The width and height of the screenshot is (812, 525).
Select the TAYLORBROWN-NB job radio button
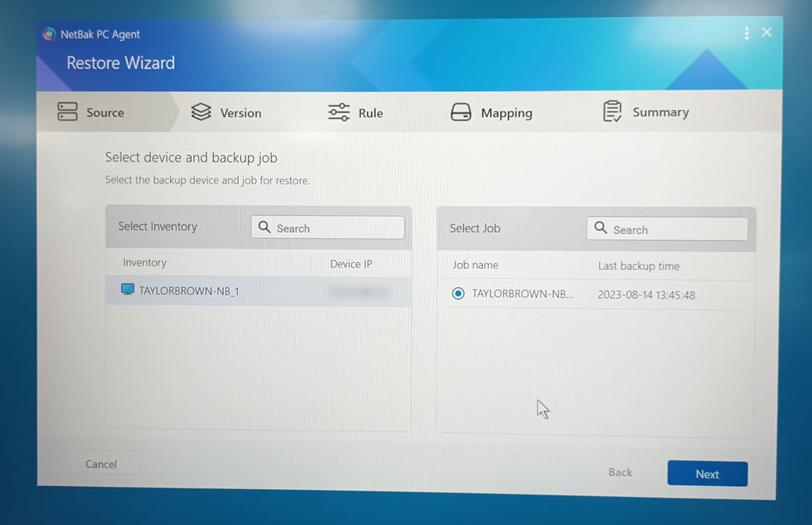(458, 293)
